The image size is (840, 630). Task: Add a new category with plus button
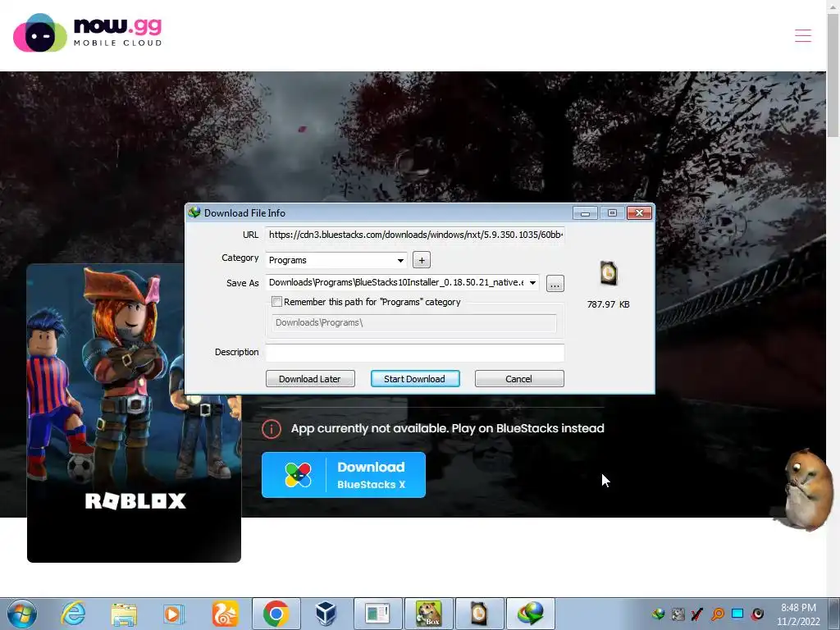[422, 260]
